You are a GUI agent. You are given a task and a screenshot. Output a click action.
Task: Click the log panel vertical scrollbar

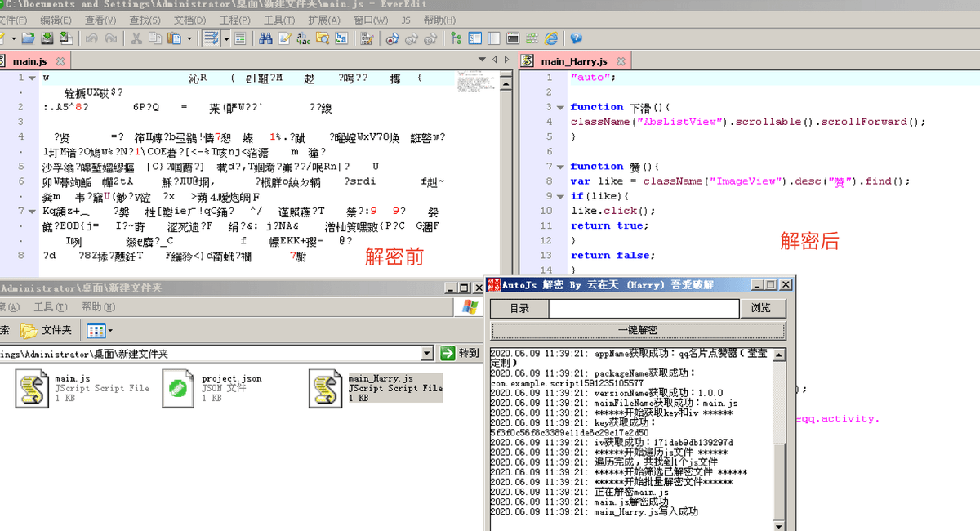point(780,437)
